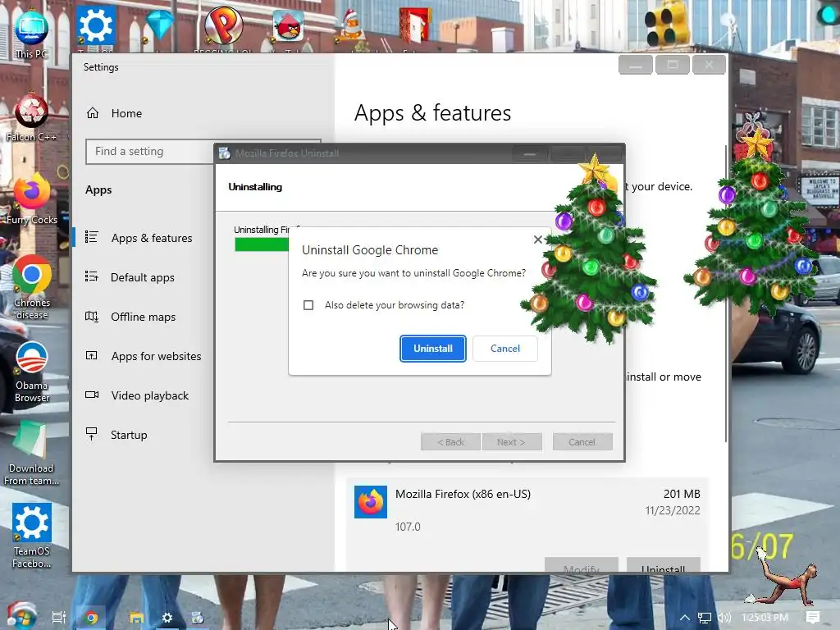This screenshot has width=840, height=630.
Task: Open Task View on taskbar
Action: pos(58,618)
